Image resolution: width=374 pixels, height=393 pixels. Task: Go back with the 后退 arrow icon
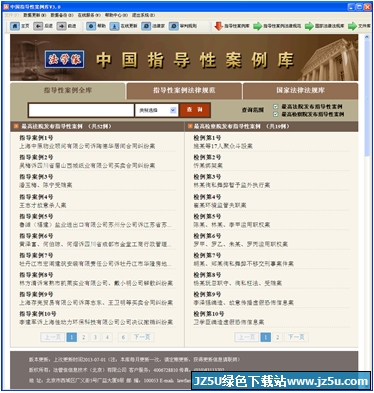coord(38,26)
